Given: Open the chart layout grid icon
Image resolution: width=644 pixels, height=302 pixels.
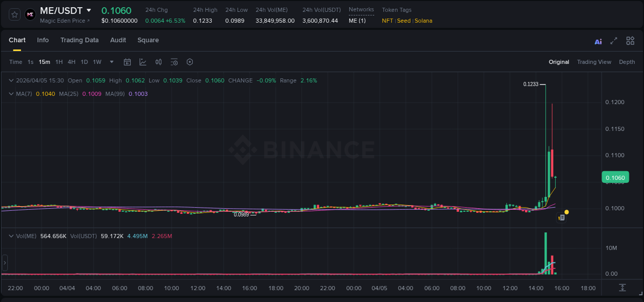Looking at the screenshot, I should [x=630, y=41].
